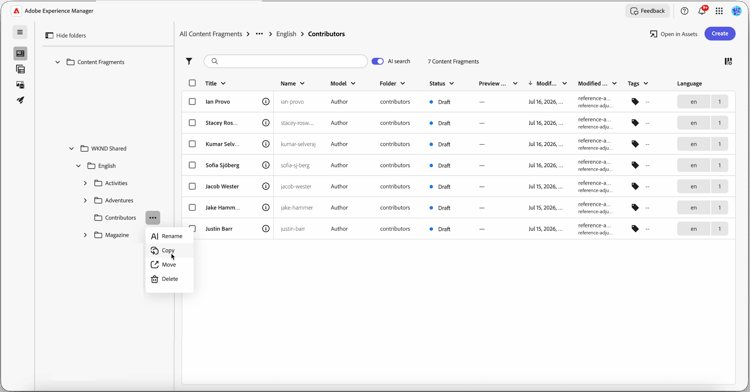The width and height of the screenshot is (750, 392).
Task: Choose Move from context menu
Action: (x=169, y=265)
